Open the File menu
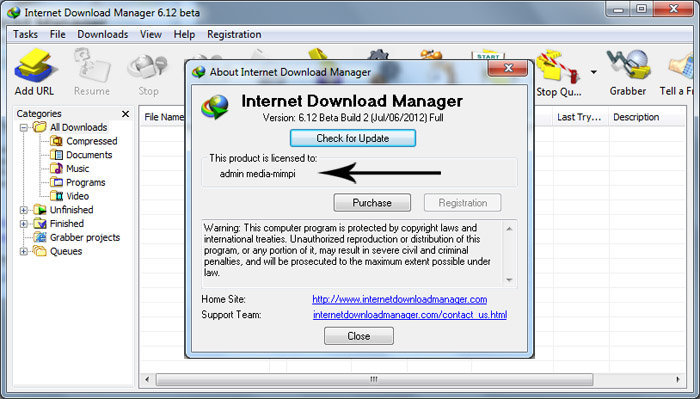The width and height of the screenshot is (700, 399). [x=58, y=34]
